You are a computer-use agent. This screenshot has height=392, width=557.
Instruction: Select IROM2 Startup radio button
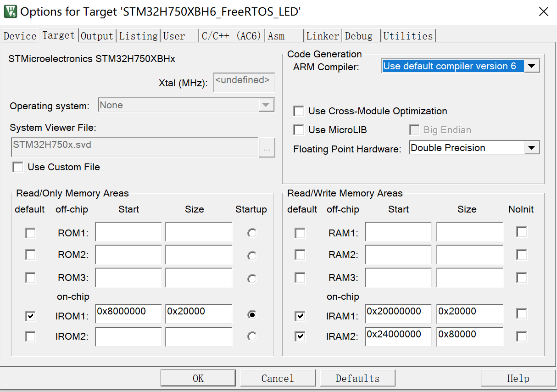pyautogui.click(x=252, y=336)
